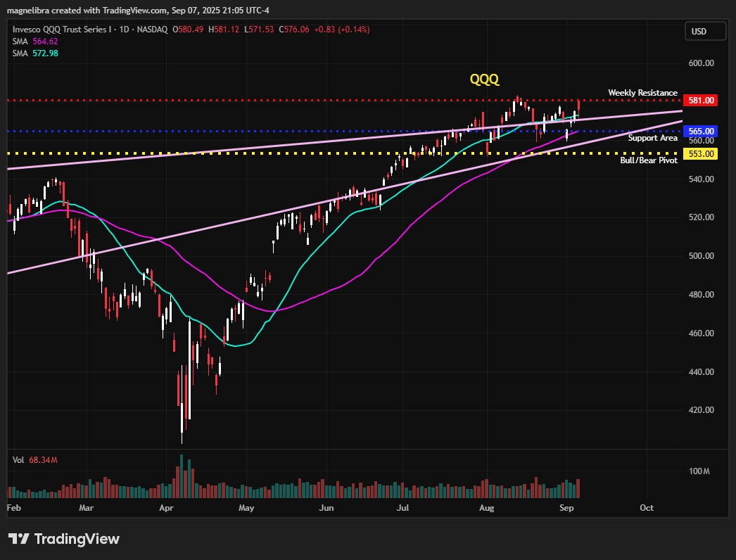The width and height of the screenshot is (736, 560).
Task: Click the Mar time axis label
Action: pos(87,508)
